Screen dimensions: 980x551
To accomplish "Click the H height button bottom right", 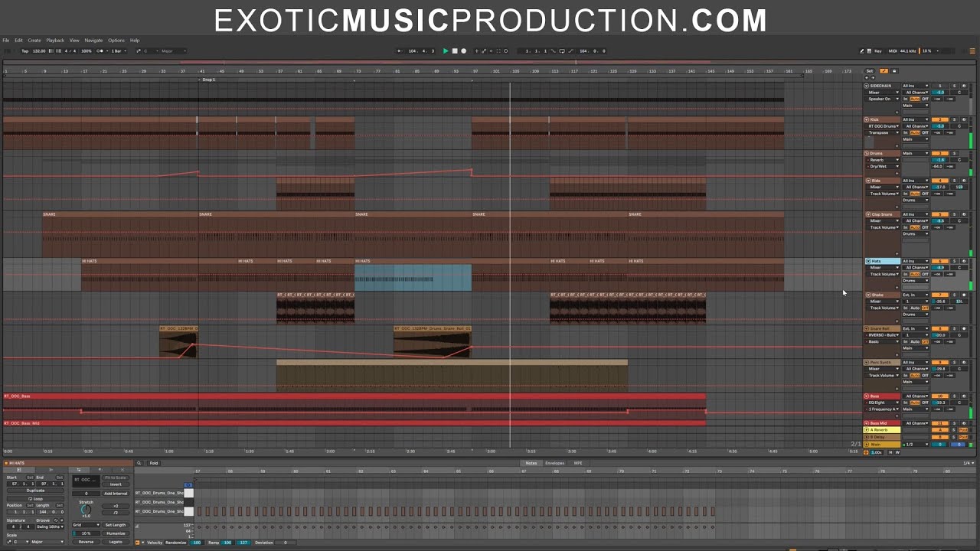I will click(890, 452).
